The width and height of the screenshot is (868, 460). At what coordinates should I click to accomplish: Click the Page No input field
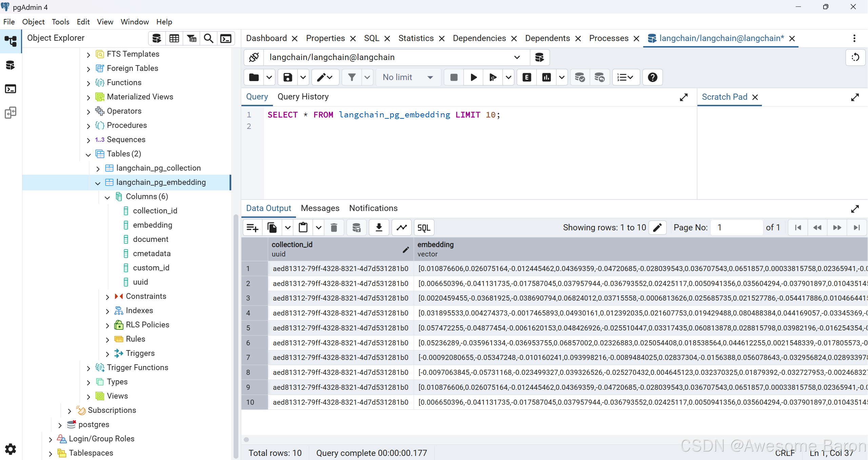click(x=736, y=228)
